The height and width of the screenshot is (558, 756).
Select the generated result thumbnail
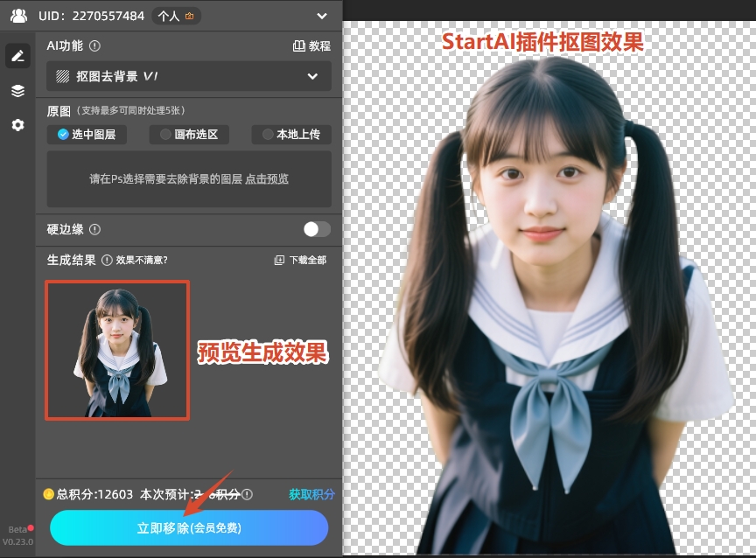point(116,350)
